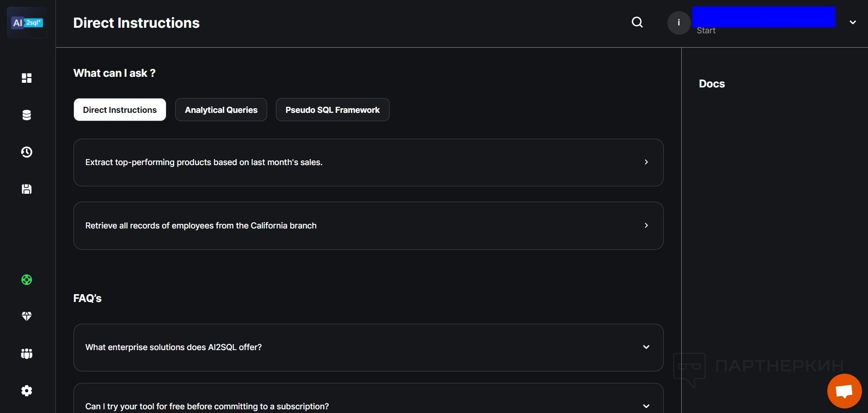This screenshot has height=413, width=868.
Task: Switch to the Analytical Queries tab
Action: 221,110
